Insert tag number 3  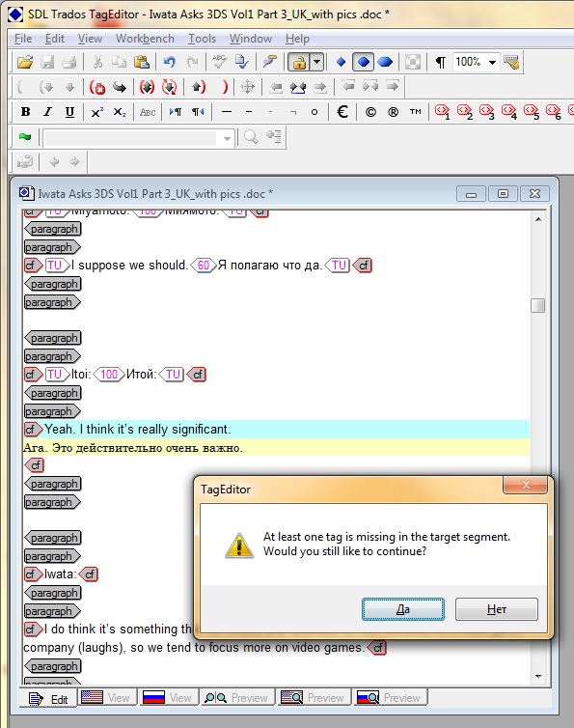(x=487, y=112)
